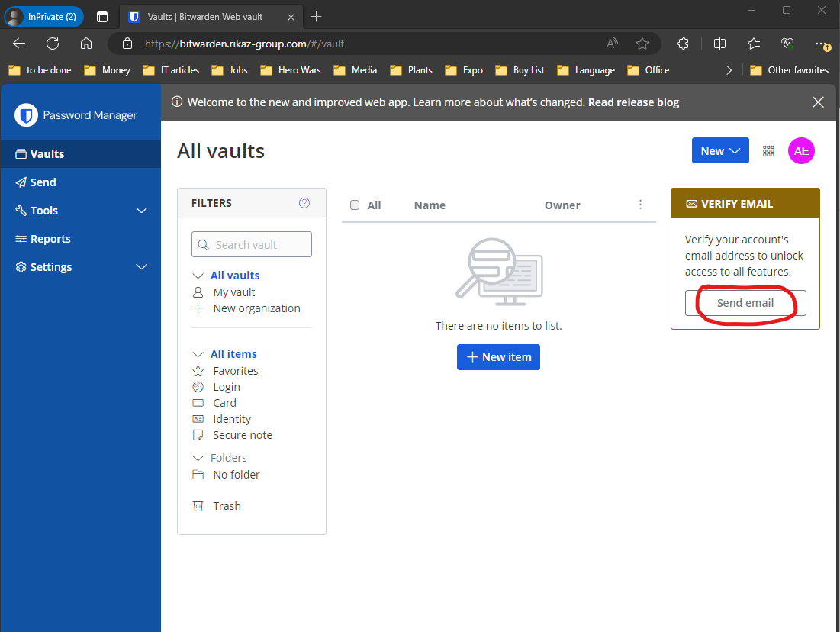Click the blue New item button
840x632 pixels.
tap(498, 357)
